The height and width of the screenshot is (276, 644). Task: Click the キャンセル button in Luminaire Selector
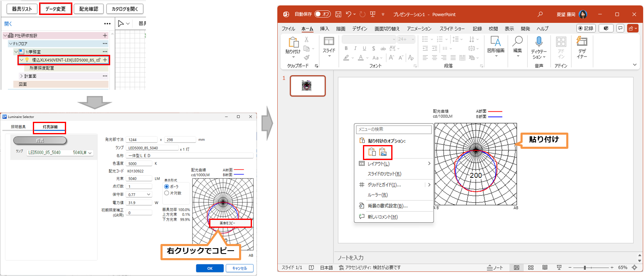coord(239,268)
